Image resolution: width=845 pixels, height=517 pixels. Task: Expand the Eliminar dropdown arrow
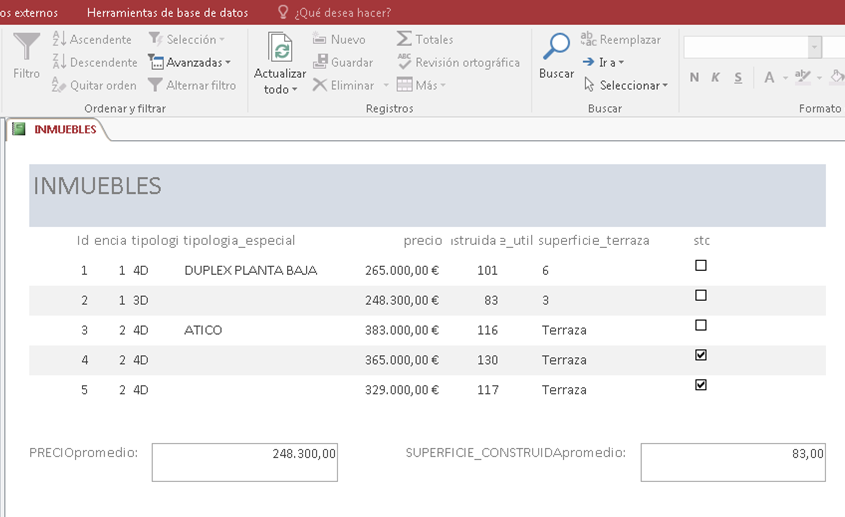click(386, 85)
